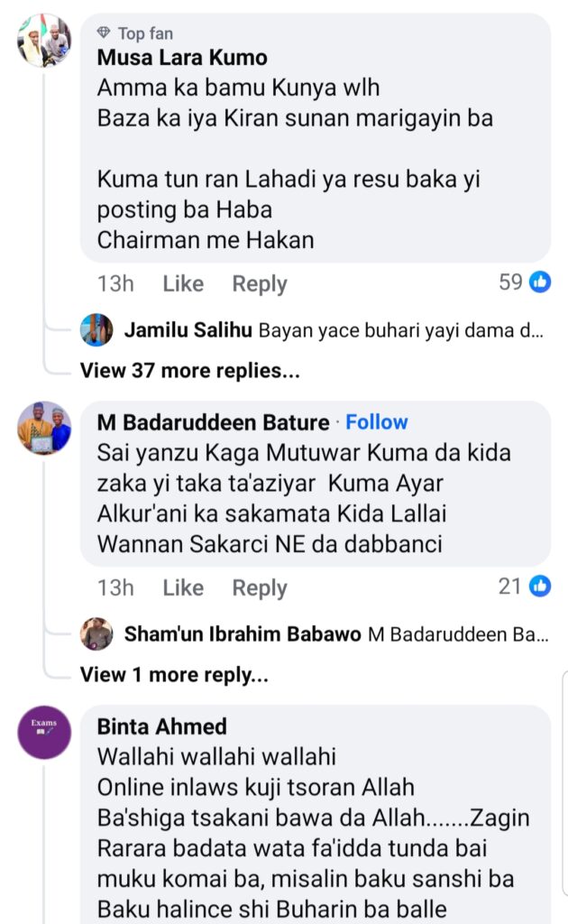Viewport: 568px width, 924px height.
Task: Open Musa Lara Kumo's profile picture
Action: pos(44,40)
